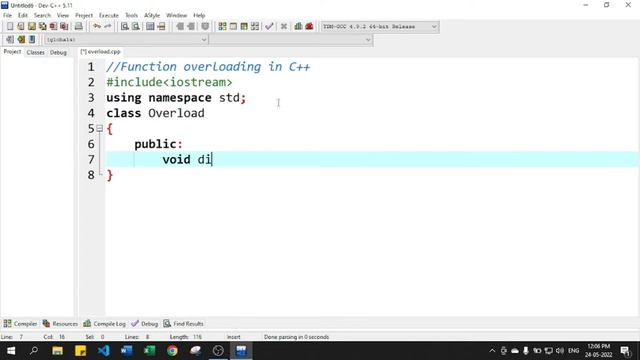
Task: Click the green arrow icon in second toolbar row
Action: click(21, 40)
